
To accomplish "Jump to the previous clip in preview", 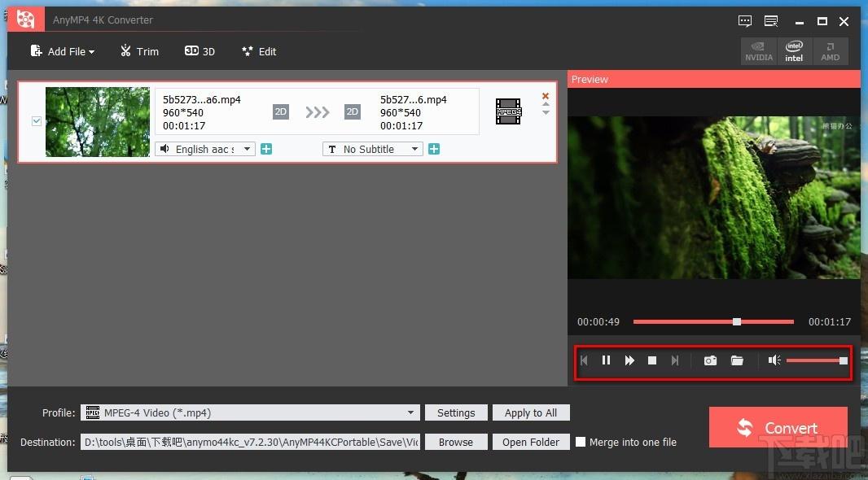I will [584, 360].
